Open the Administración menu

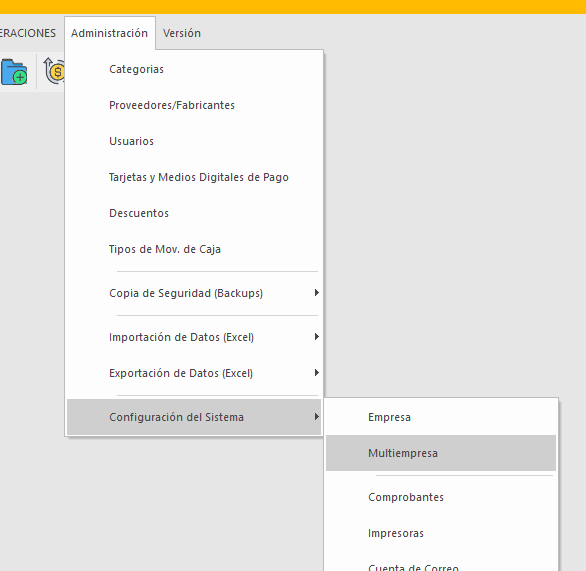(x=110, y=33)
